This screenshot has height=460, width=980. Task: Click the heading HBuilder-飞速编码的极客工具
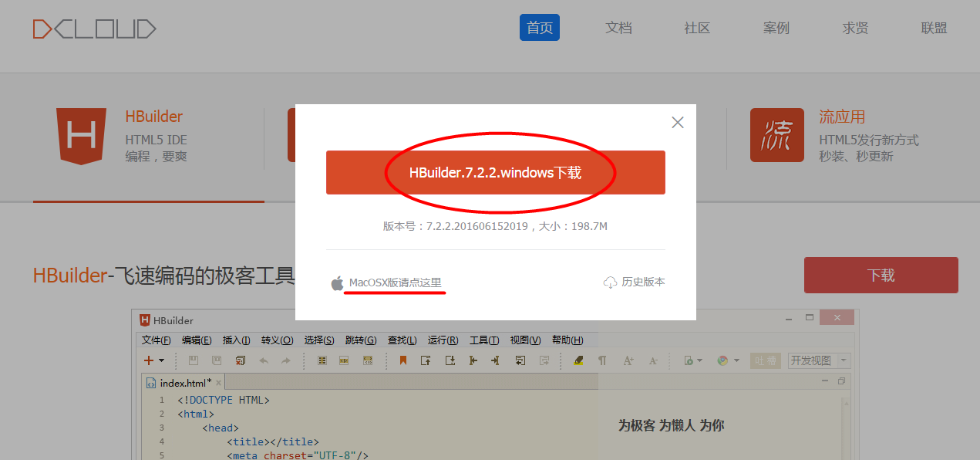pyautogui.click(x=163, y=276)
